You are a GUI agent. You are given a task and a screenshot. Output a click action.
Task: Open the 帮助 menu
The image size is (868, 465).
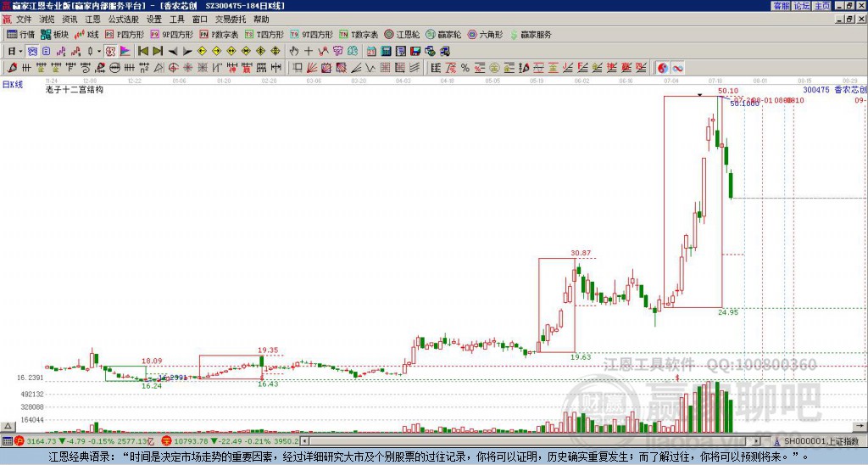(261, 20)
